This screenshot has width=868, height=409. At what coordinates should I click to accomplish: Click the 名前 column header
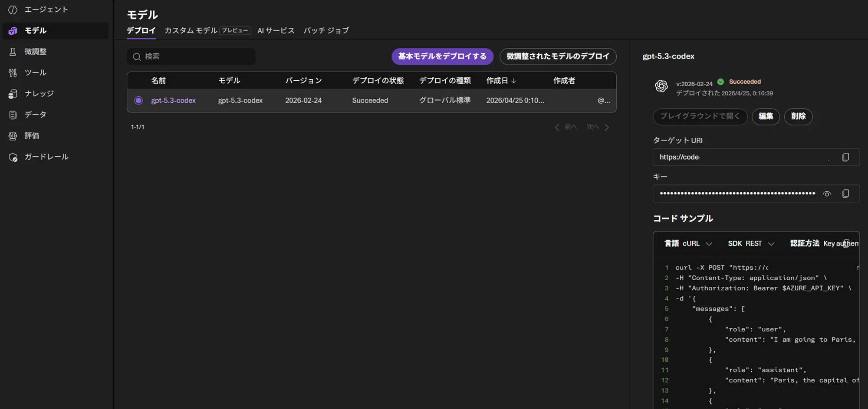tap(158, 81)
